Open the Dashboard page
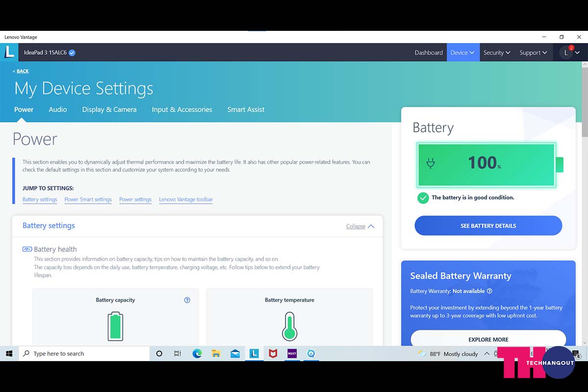 click(x=429, y=52)
